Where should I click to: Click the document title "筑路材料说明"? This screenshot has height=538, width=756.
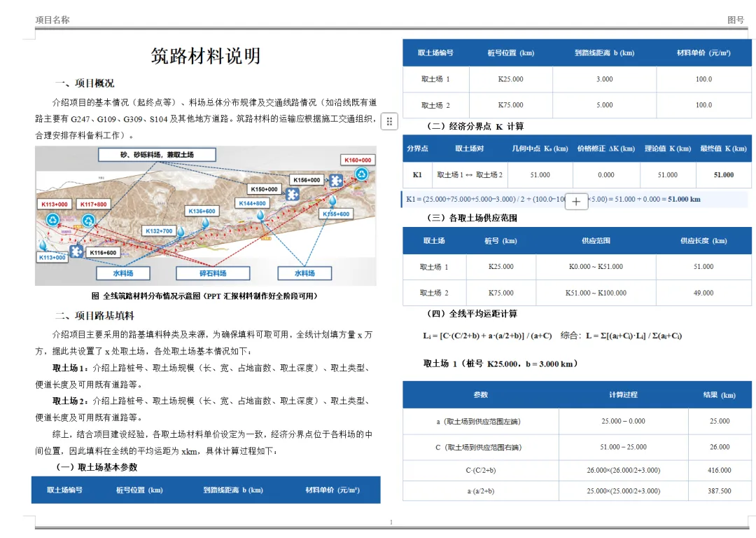pyautogui.click(x=206, y=56)
